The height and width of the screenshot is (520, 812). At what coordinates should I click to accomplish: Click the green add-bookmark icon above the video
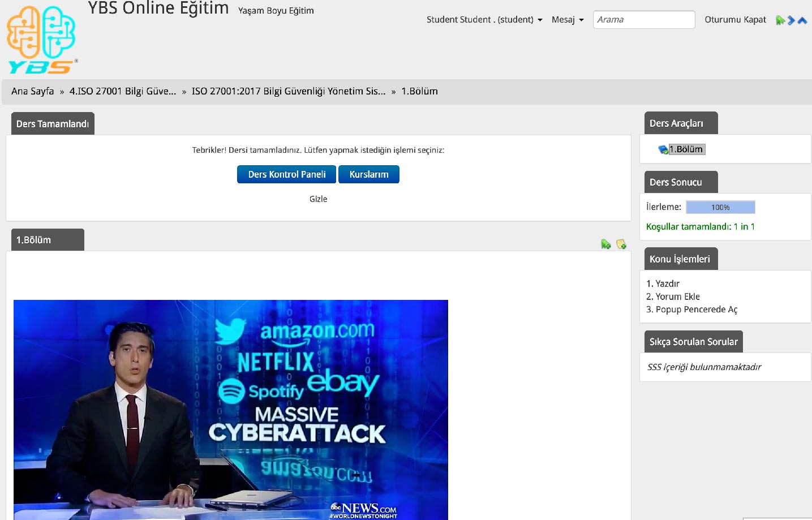pyautogui.click(x=606, y=244)
